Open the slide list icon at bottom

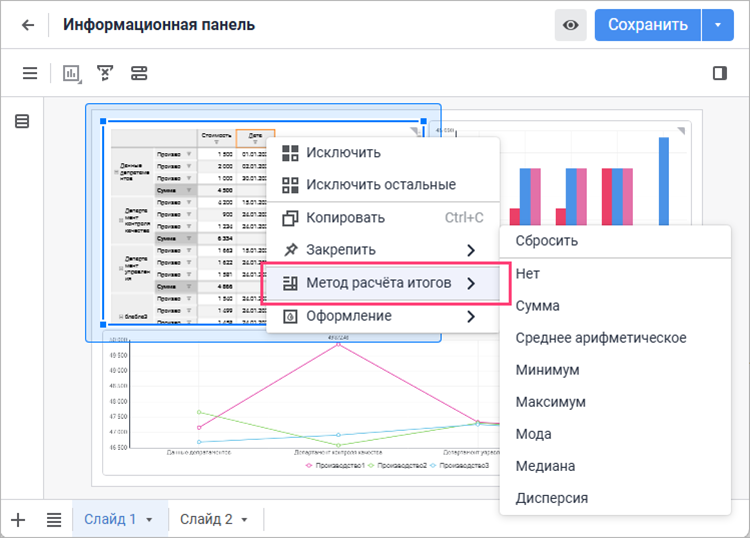[54, 519]
